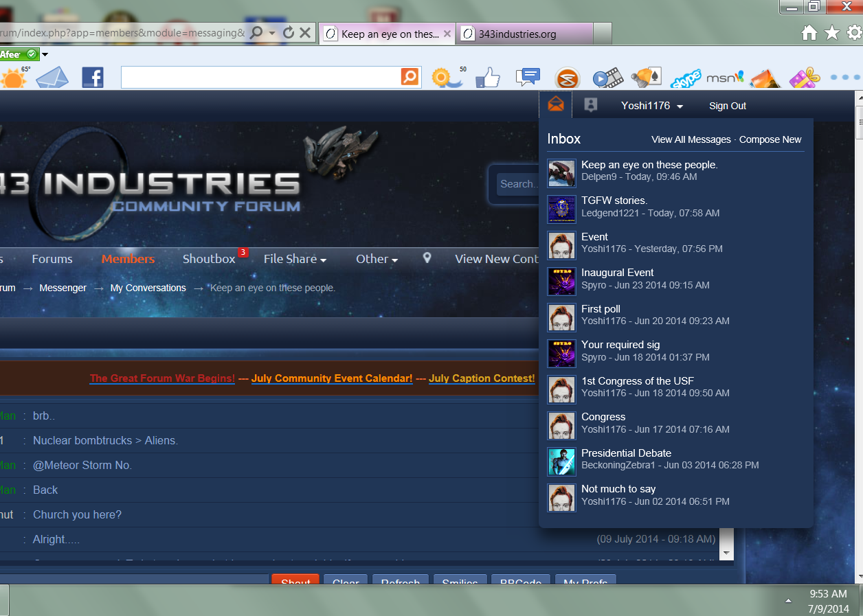Click the browser Home icon
863x616 pixels.
pos(809,33)
